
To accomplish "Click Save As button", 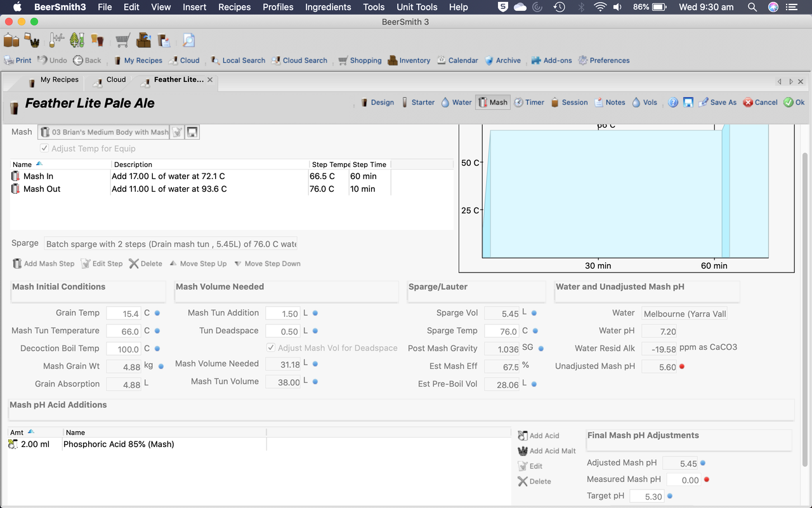I will pyautogui.click(x=717, y=102).
